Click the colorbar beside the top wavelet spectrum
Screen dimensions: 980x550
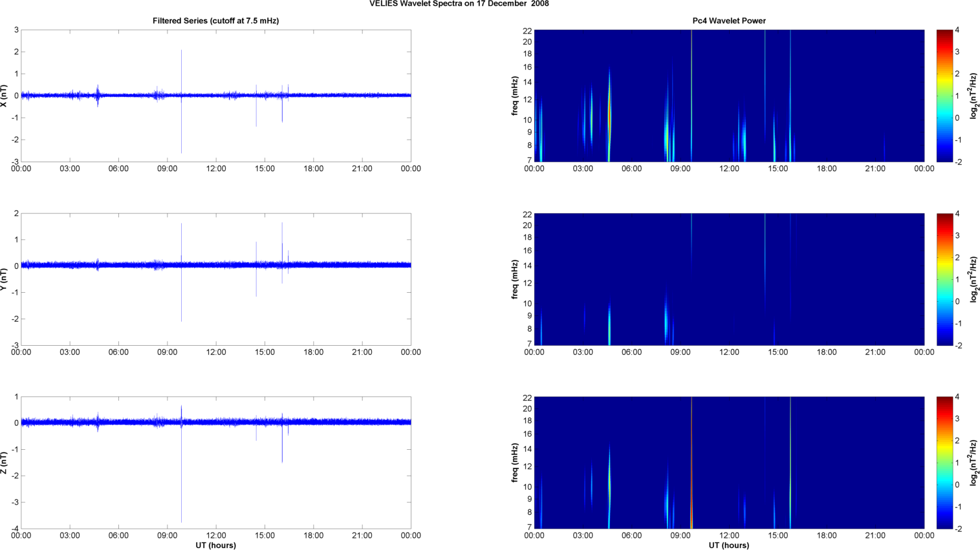(944, 96)
